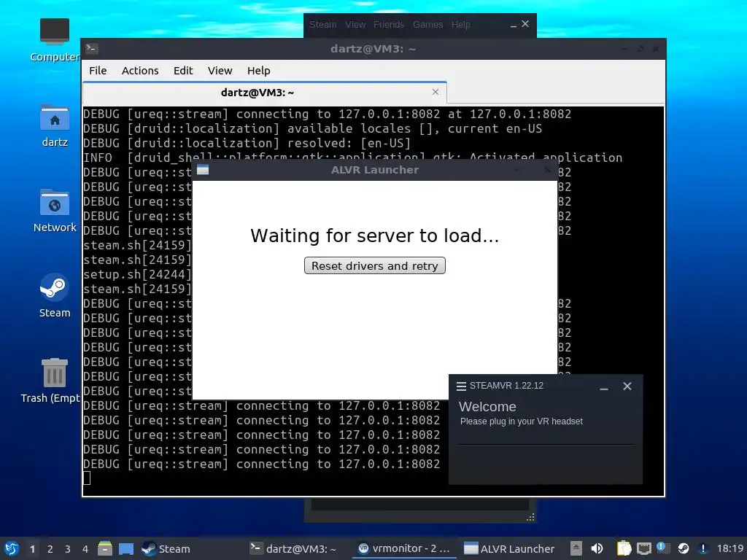Click ALVR Launcher title bar icon
Viewport: 747px width, 560px height.
click(x=203, y=169)
